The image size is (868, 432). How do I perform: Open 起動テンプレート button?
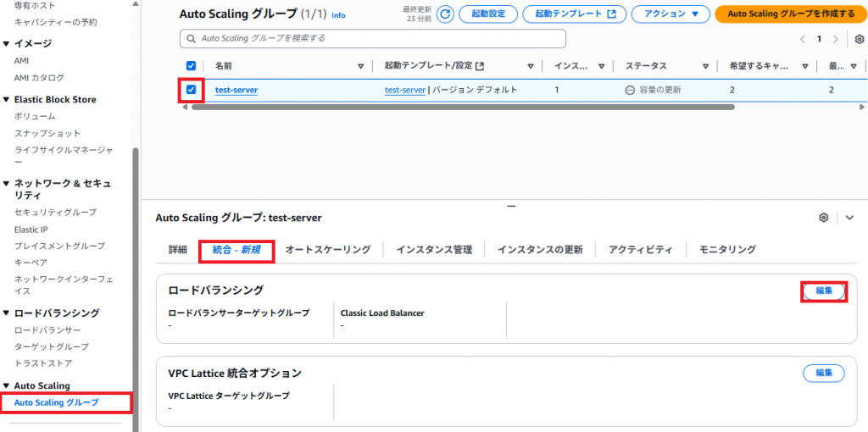click(x=574, y=14)
